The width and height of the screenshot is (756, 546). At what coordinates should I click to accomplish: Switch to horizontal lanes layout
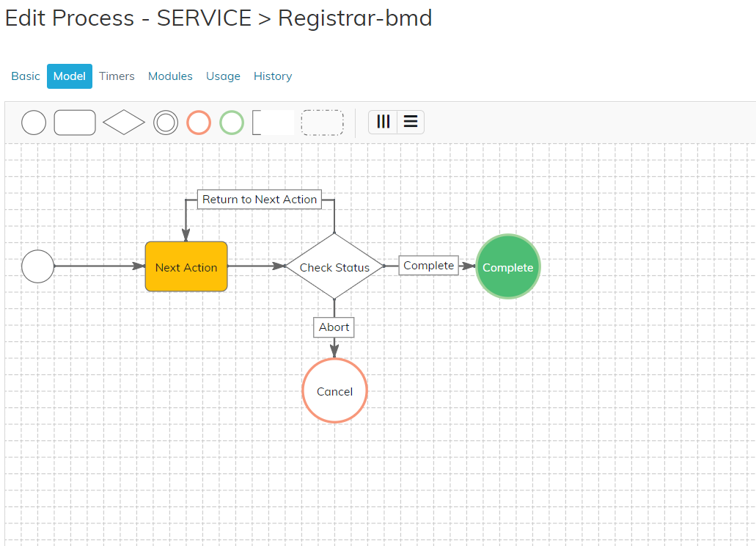coord(411,122)
